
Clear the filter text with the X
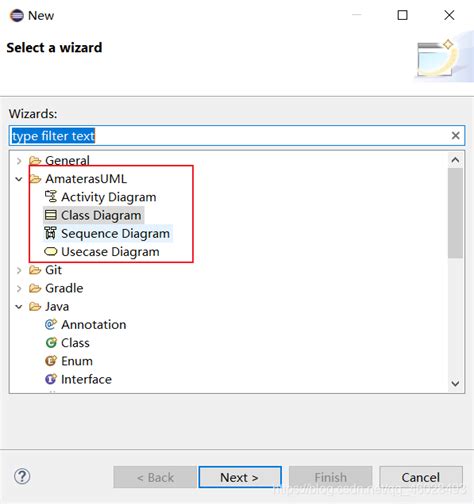point(455,136)
